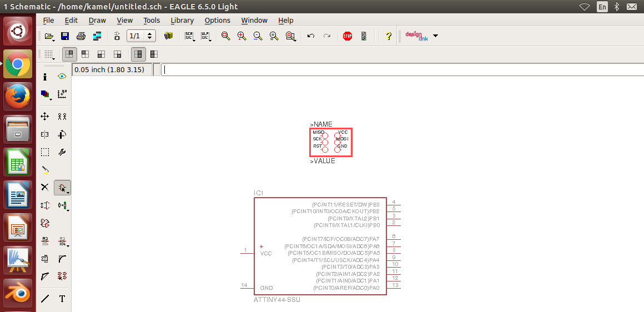
Task: Select the Delete X tool
Action: pyautogui.click(x=45, y=188)
